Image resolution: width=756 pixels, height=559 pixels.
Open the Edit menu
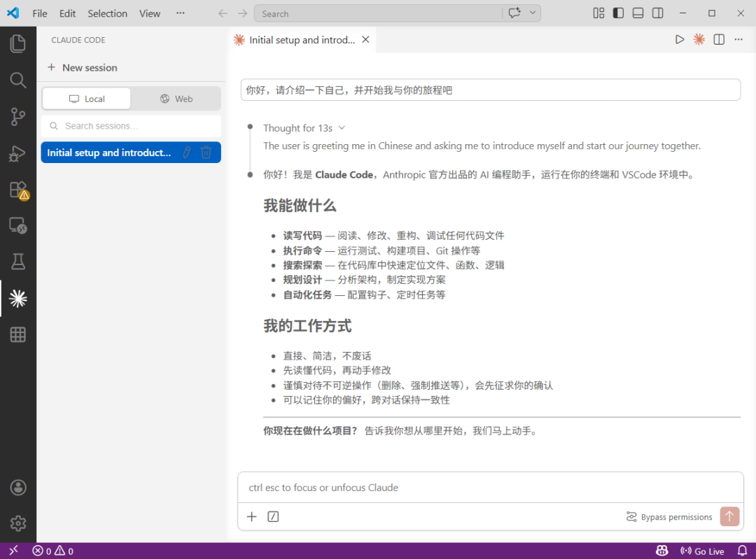[x=67, y=13]
